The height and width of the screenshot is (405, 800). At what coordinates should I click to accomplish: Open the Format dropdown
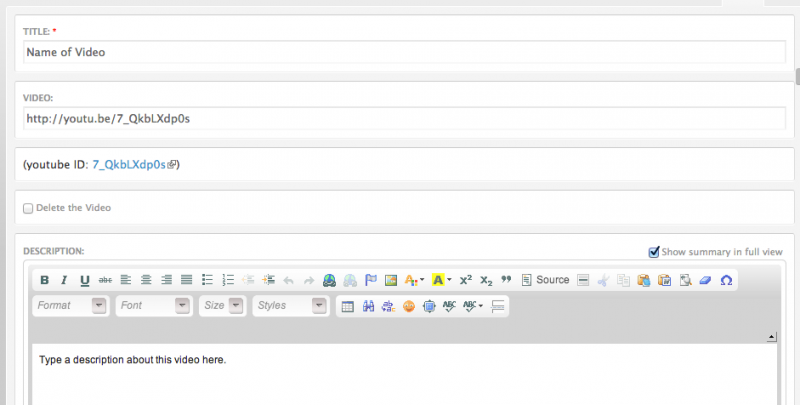70,306
